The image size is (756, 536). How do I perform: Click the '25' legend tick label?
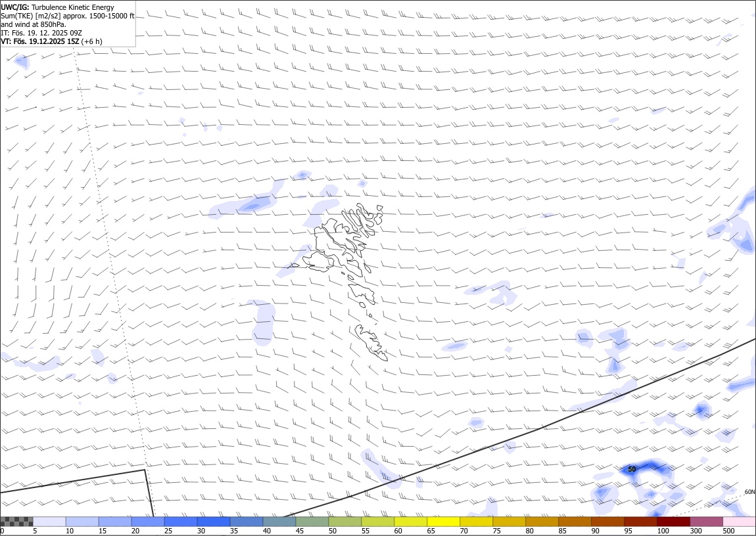pyautogui.click(x=168, y=531)
